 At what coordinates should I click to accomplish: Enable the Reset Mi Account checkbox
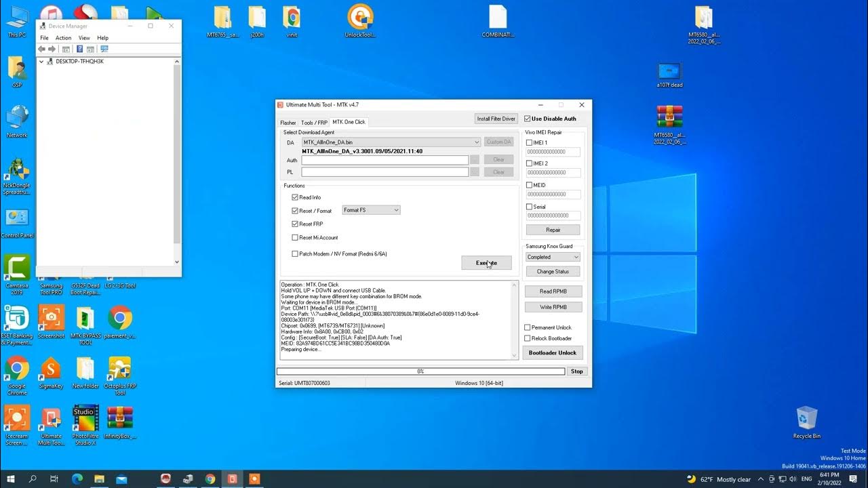pos(295,237)
